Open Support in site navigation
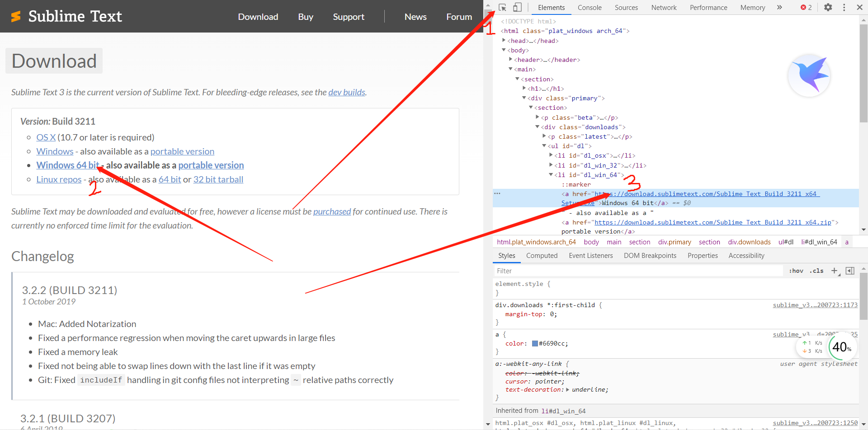The image size is (868, 430). tap(349, 17)
